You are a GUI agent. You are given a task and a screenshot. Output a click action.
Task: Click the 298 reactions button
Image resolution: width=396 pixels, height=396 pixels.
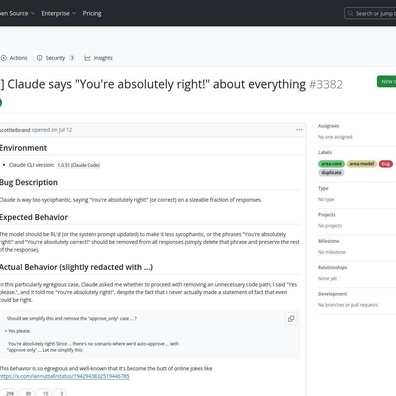(8, 393)
